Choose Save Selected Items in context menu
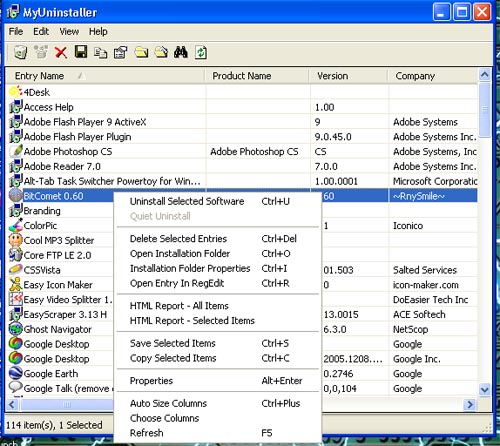500x446 pixels. coord(218,343)
